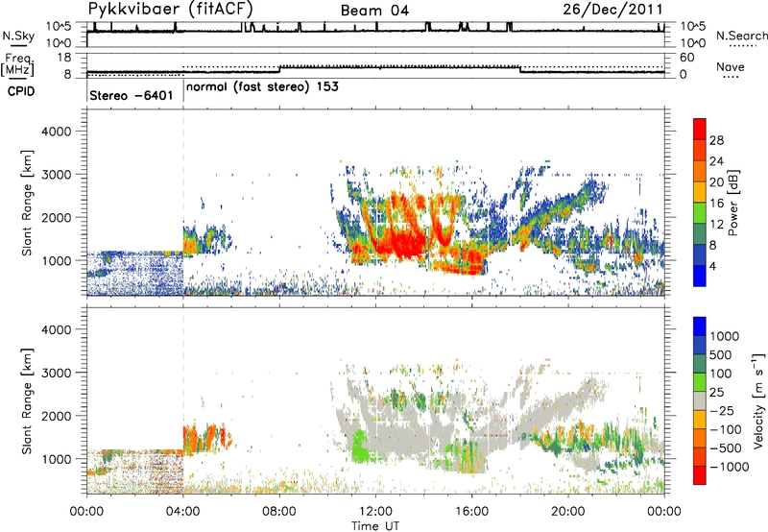
Task: Click the '28' power scale value
Action: [716, 140]
